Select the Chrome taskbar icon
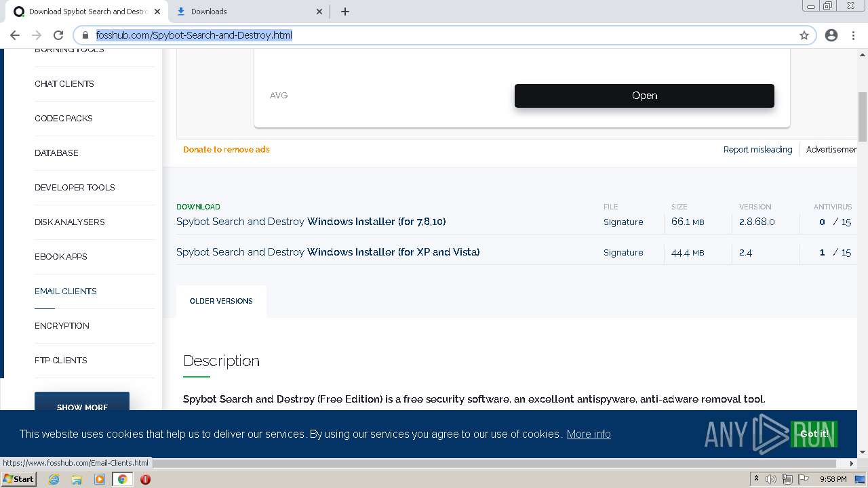This screenshot has height=488, width=868. point(122,479)
